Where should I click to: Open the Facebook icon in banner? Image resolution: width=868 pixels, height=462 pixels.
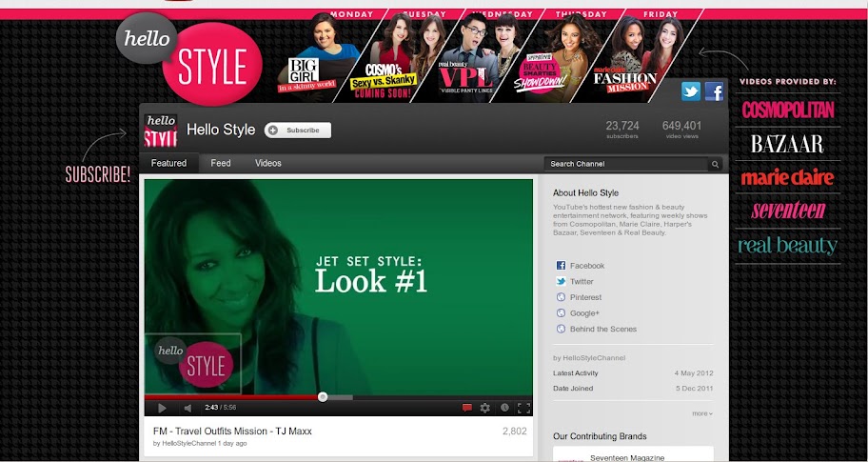pos(714,90)
